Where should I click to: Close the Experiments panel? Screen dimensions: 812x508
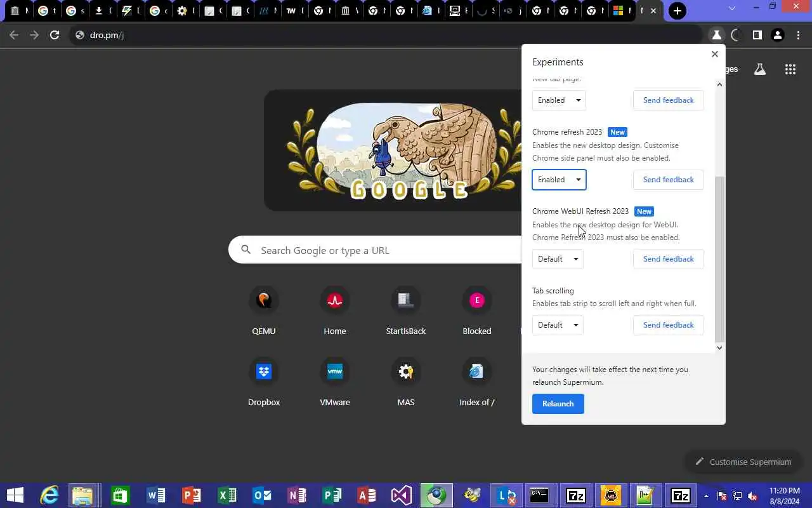[715, 54]
